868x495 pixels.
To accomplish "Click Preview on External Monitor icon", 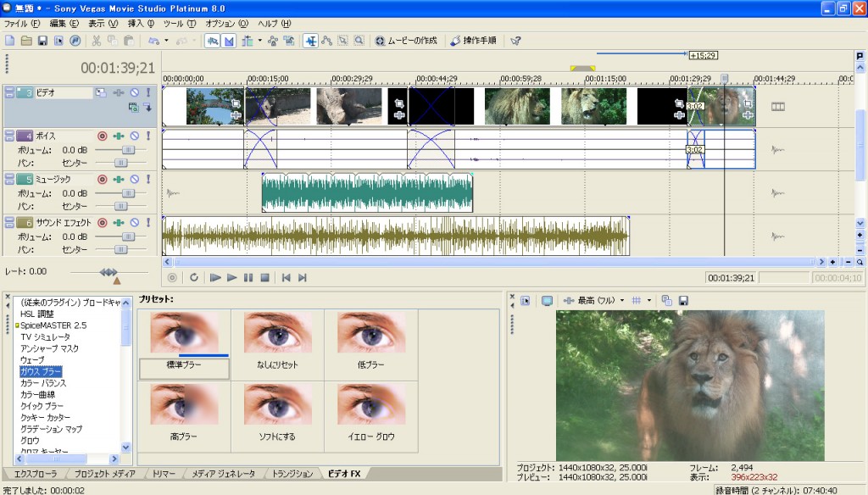I will click(547, 300).
